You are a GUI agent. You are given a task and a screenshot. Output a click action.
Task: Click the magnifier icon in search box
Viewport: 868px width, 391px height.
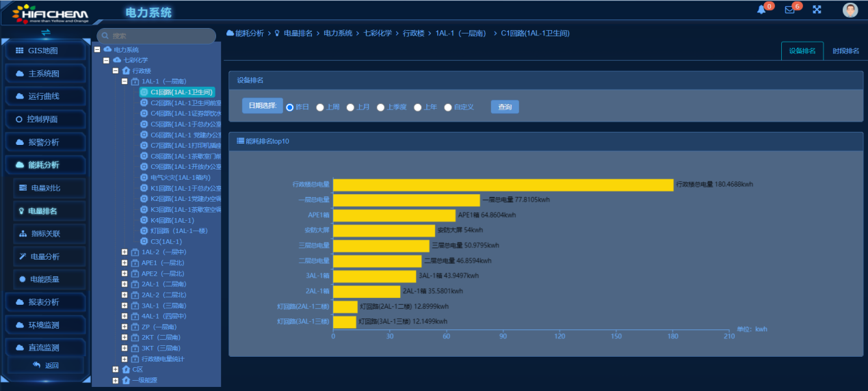[105, 36]
